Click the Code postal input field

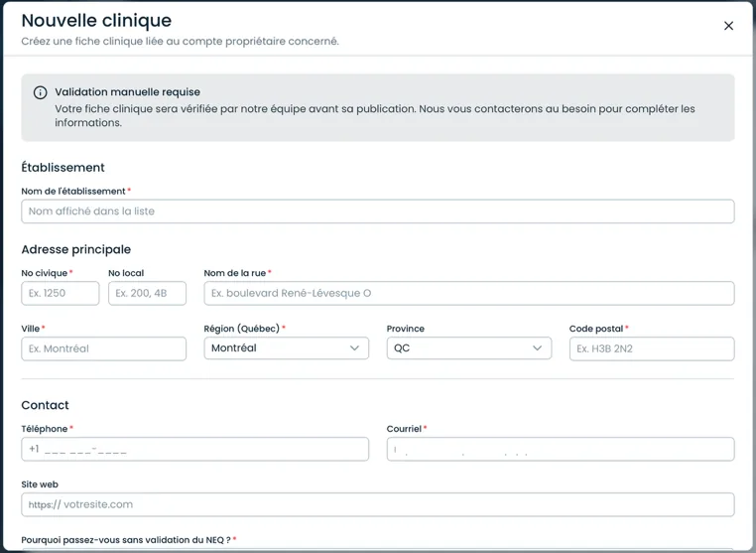(652, 348)
